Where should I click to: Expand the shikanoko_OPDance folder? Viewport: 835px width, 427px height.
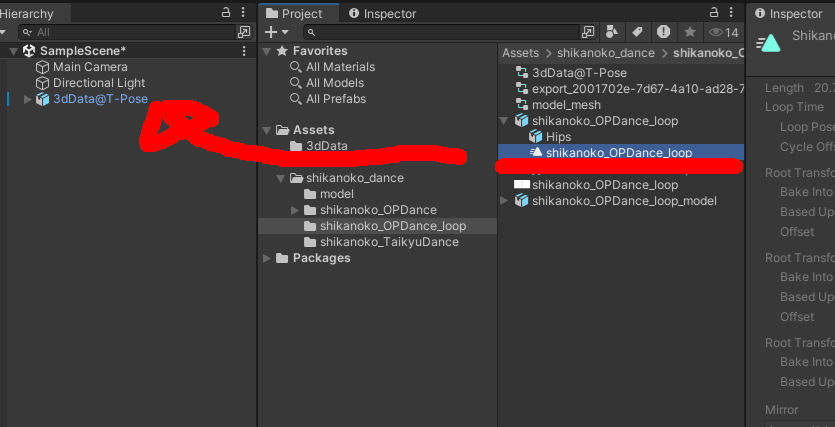[x=295, y=210]
